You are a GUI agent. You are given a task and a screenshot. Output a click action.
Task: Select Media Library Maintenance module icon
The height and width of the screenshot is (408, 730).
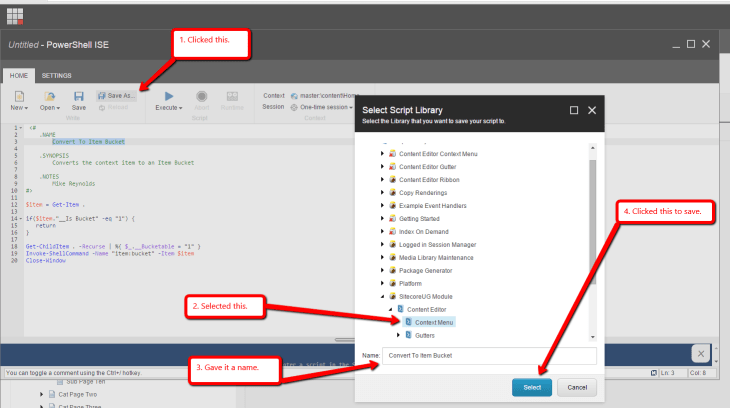click(392, 258)
